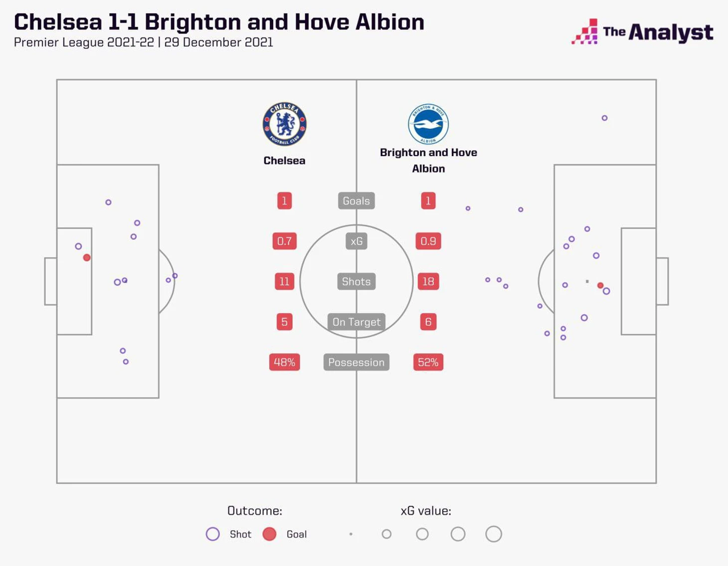Click the On Target label
728x566 pixels.
click(356, 322)
